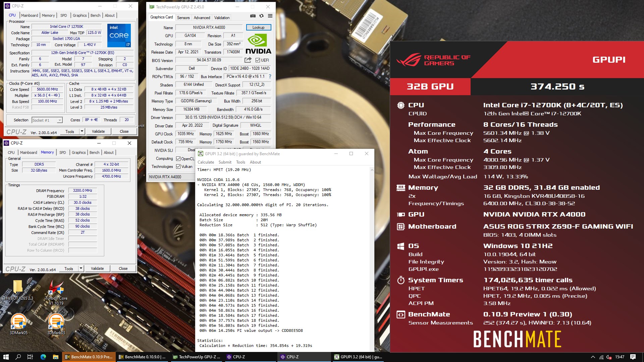644x362 pixels.
Task: Open volume tray icon
Action: pos(609,357)
